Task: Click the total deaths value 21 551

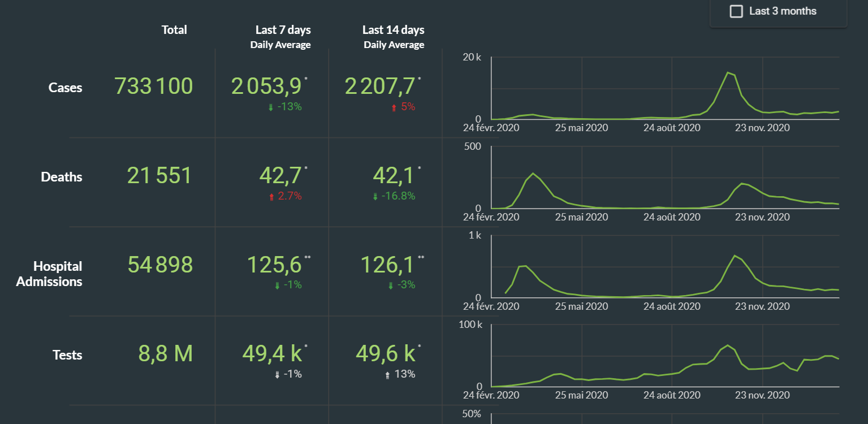Action: click(159, 176)
